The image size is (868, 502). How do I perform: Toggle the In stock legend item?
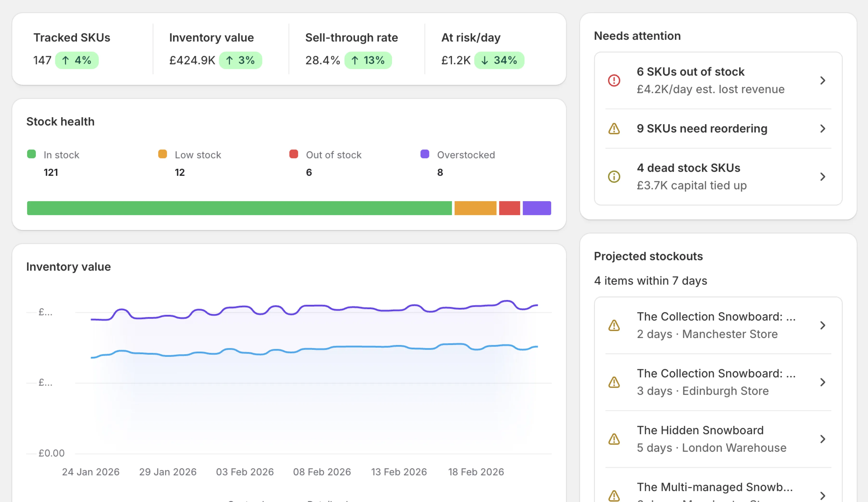point(53,155)
